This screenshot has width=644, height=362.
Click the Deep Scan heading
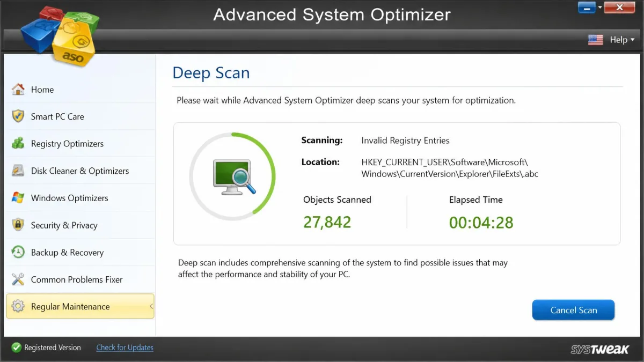[x=211, y=73]
